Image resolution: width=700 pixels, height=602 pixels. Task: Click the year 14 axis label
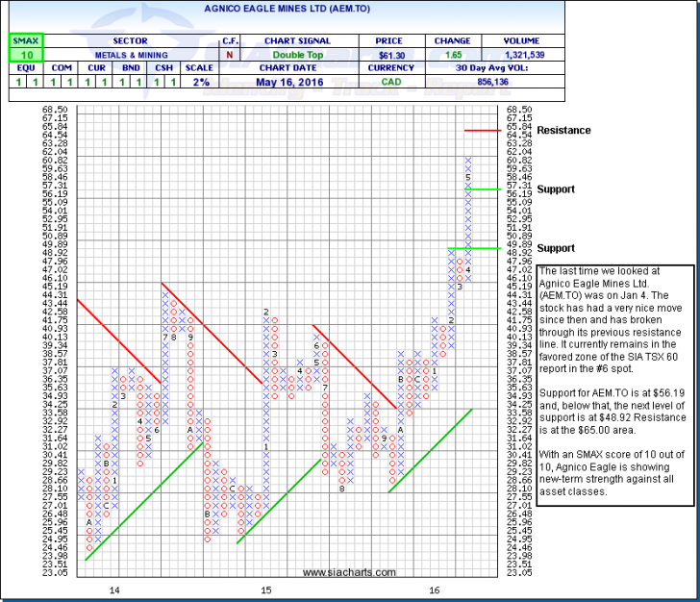(114, 589)
